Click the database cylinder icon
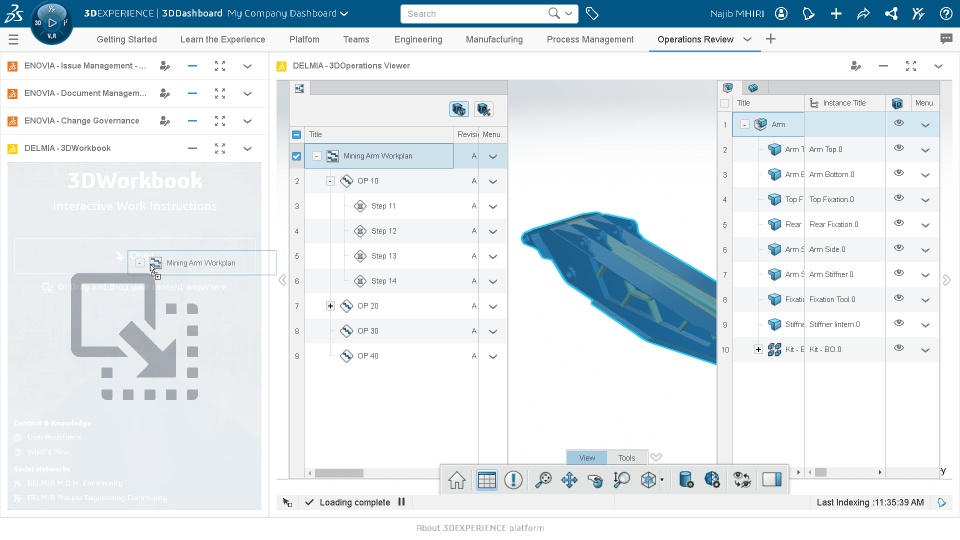This screenshot has width=960, height=540. [686, 480]
